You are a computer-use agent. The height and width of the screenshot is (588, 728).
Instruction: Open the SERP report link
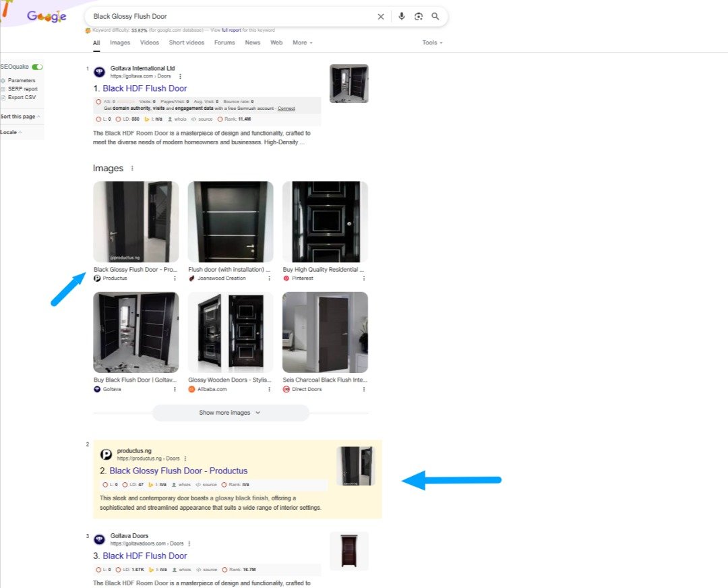tap(23, 89)
